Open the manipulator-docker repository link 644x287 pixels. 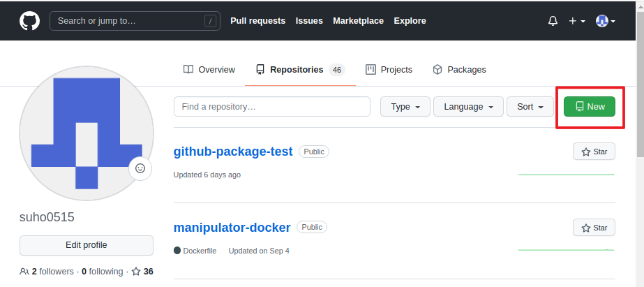[x=232, y=228]
